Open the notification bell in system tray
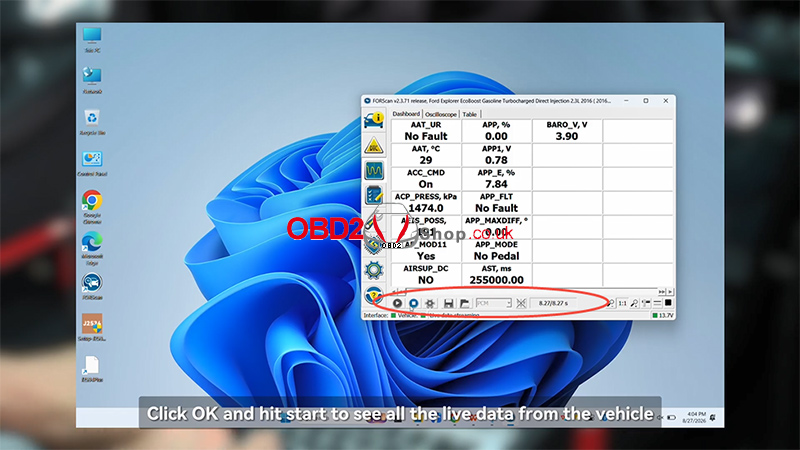The height and width of the screenshot is (450, 800). coord(713,417)
